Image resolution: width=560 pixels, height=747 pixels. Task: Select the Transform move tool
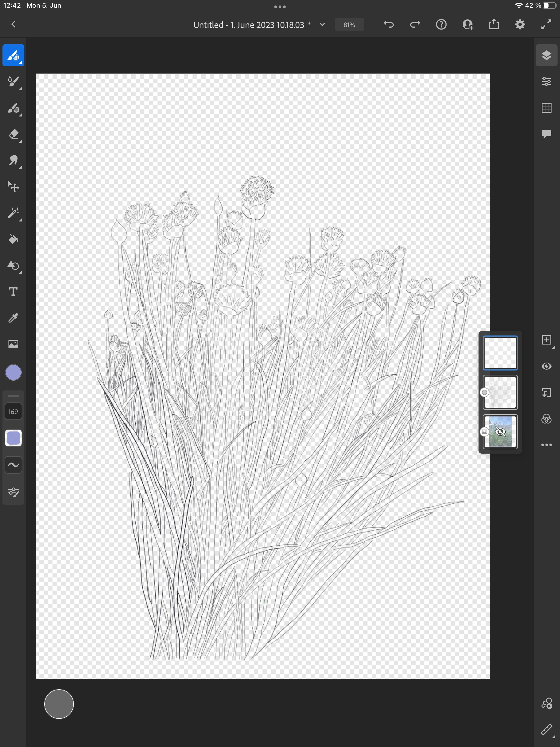tap(13, 186)
